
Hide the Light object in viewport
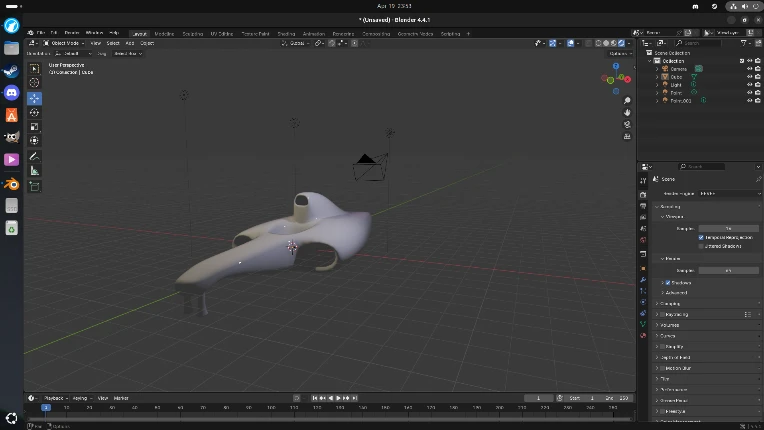[750, 84]
